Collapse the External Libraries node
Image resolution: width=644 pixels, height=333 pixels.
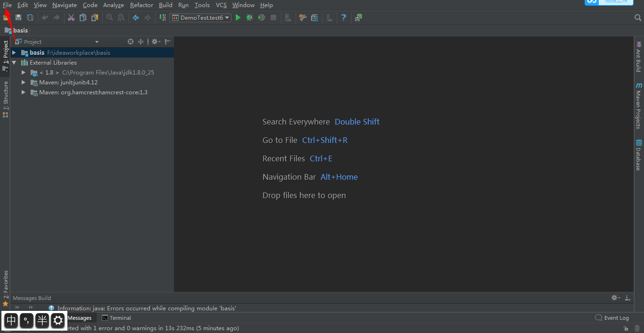point(14,62)
